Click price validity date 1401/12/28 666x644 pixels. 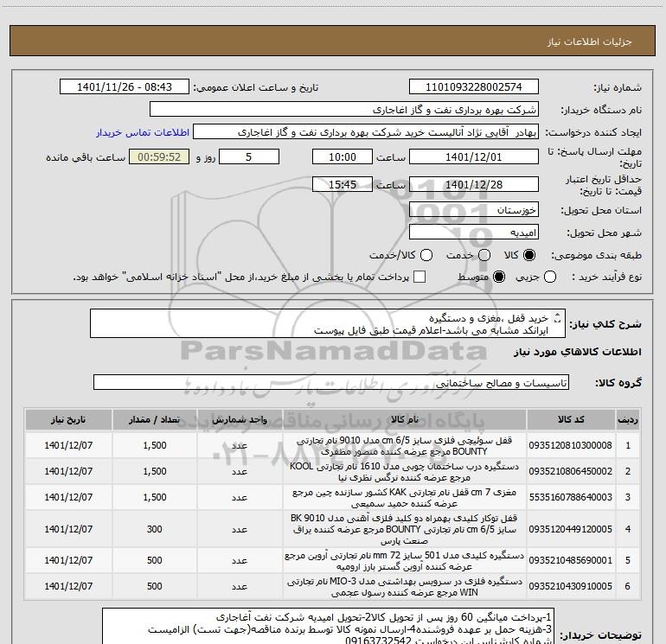coord(474,184)
